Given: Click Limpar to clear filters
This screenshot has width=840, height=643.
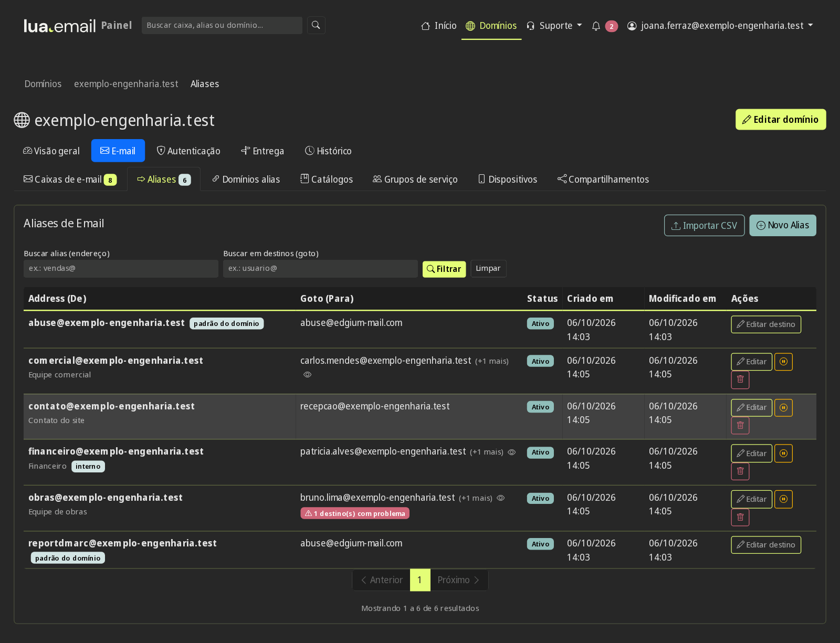Looking at the screenshot, I should 488,269.
